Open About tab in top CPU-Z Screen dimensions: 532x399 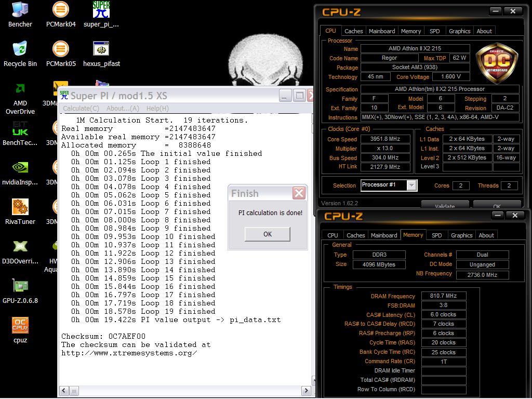[484, 31]
